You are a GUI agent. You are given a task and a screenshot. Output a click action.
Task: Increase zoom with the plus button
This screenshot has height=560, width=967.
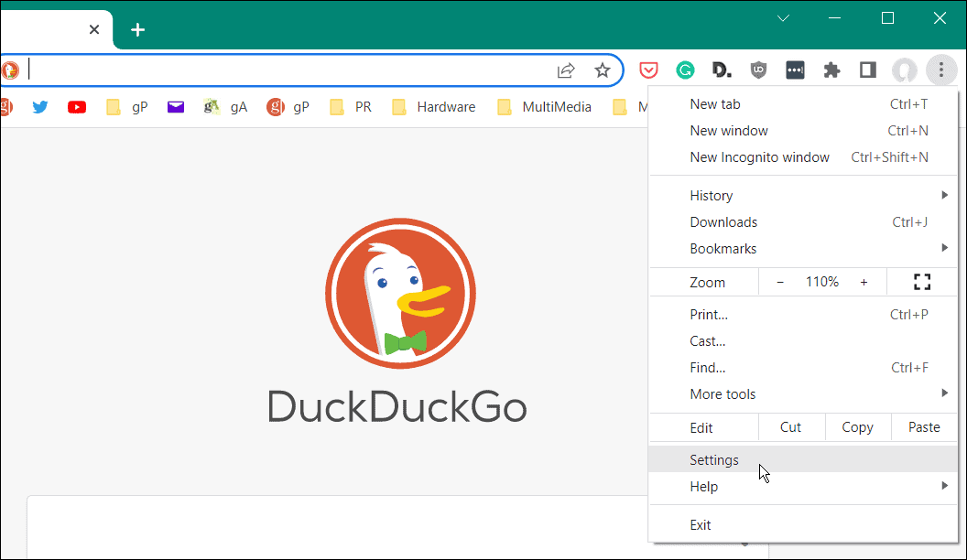(x=864, y=282)
